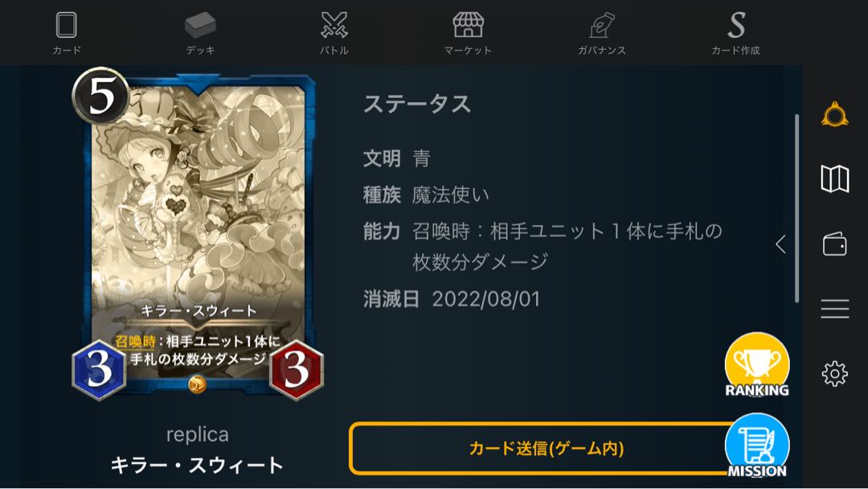868x489 pixels.
Task: Click カード送信(ゲーム内) send card button
Action: click(545, 448)
